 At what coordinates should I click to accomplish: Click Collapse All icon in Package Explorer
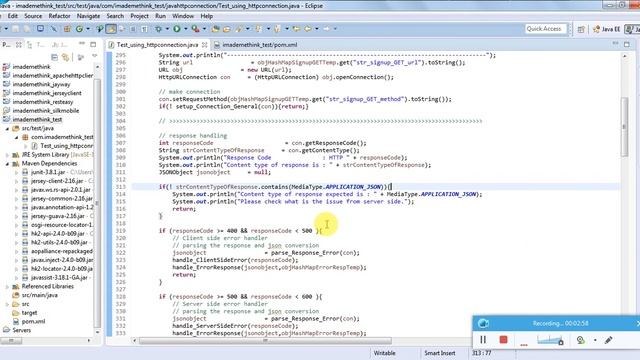54,57
